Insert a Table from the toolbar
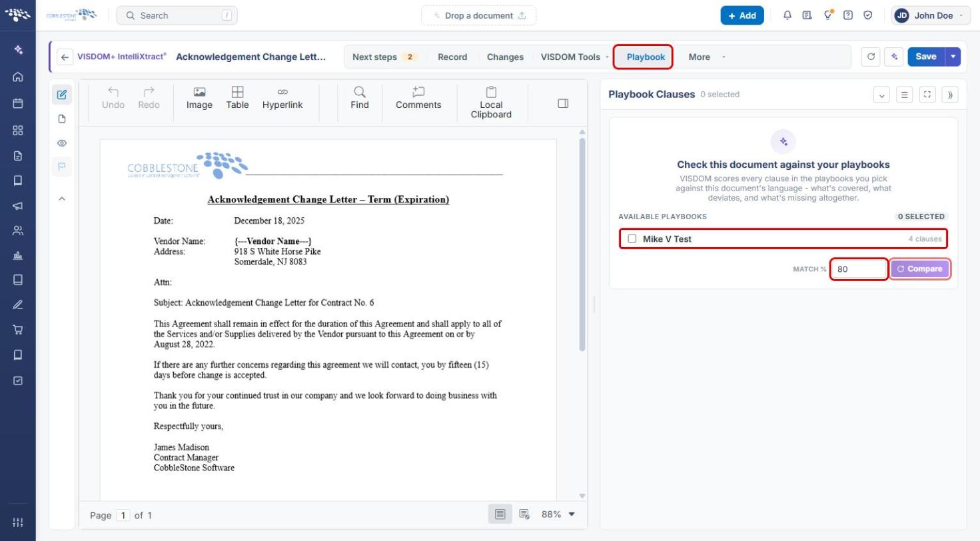This screenshot has height=541, width=980. [x=237, y=98]
